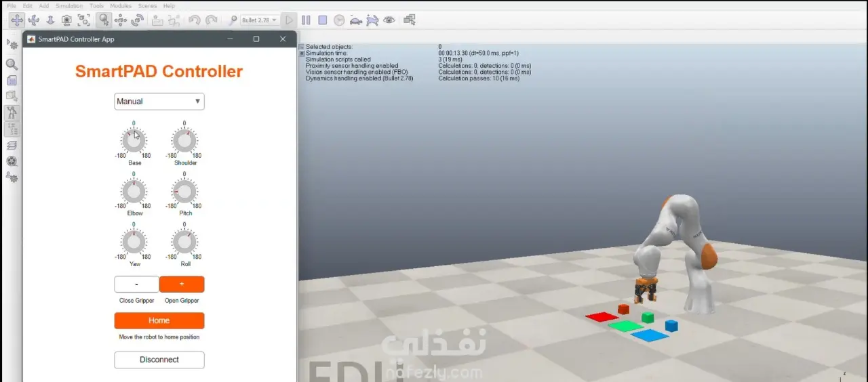Click the Base joint knob
Screen dimensions: 868x382
coord(134,141)
